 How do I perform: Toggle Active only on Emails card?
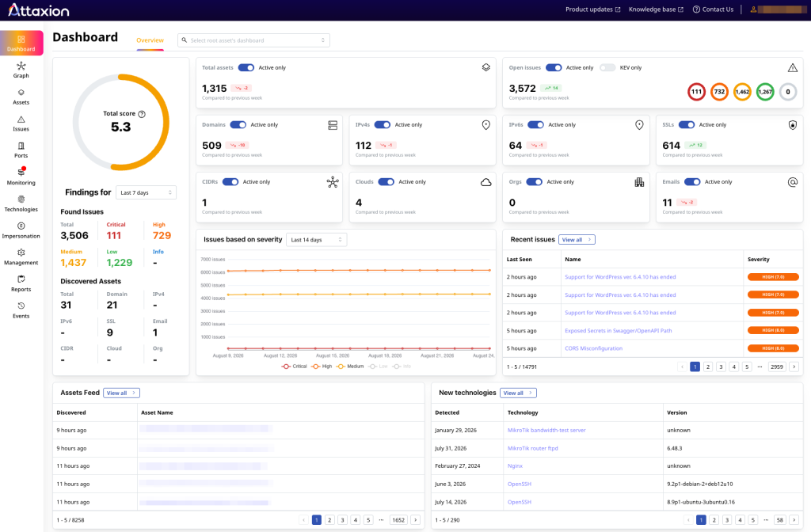tap(692, 182)
